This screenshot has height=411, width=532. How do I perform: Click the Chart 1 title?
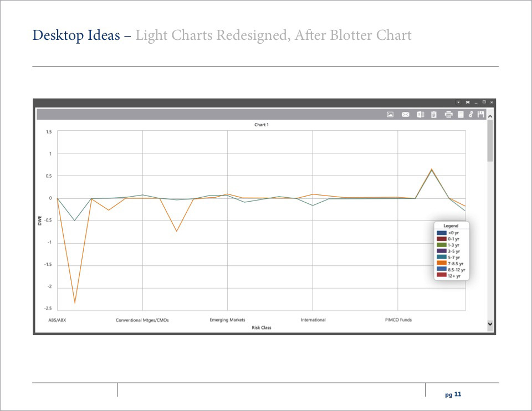click(x=261, y=125)
